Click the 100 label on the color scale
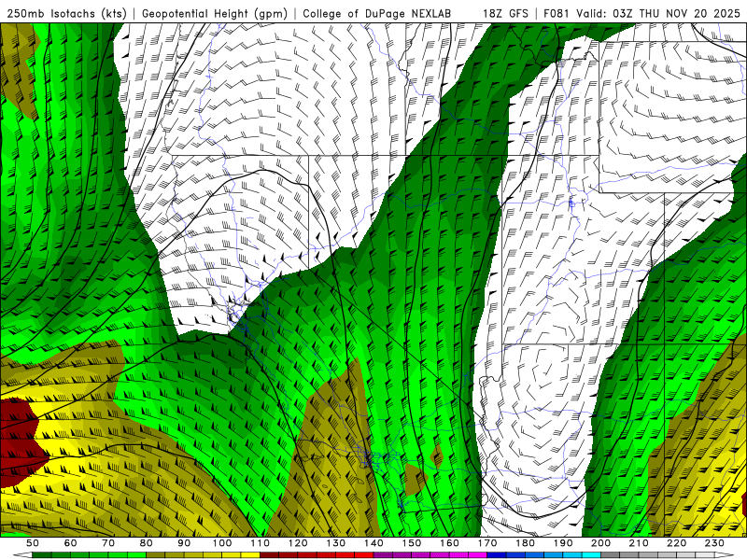The width and height of the screenshot is (747, 560). (222, 543)
